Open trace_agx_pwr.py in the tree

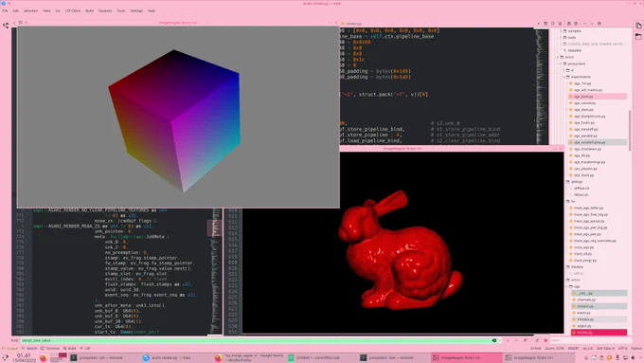587,234
